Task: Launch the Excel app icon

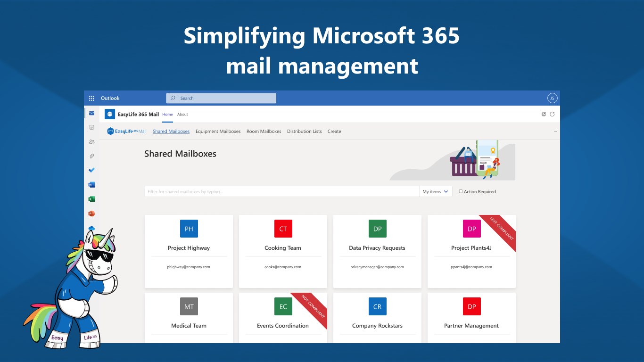Action: [91, 199]
